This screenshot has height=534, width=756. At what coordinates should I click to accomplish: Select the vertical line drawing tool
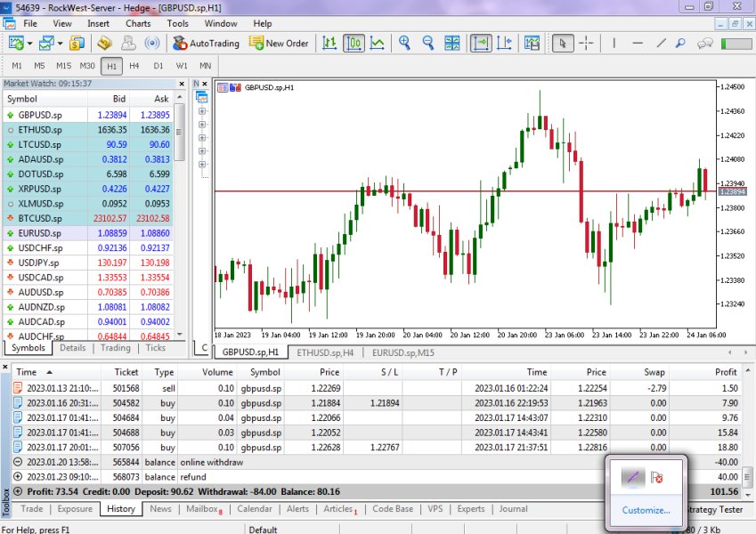tap(614, 44)
